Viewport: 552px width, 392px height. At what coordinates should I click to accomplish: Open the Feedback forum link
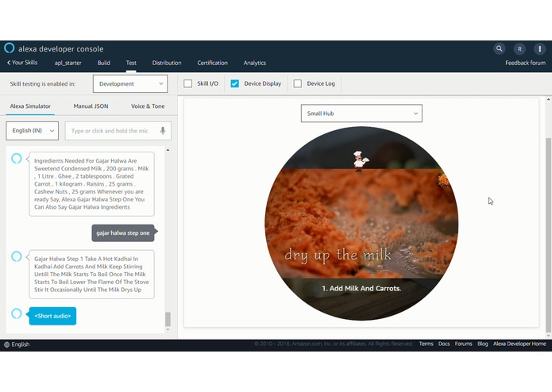(525, 63)
